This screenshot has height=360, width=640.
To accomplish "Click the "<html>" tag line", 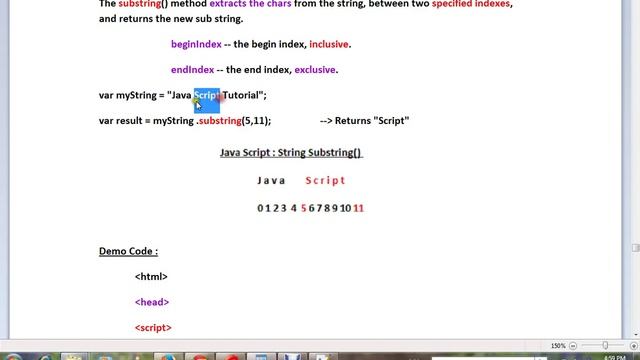I will pyautogui.click(x=151, y=277).
